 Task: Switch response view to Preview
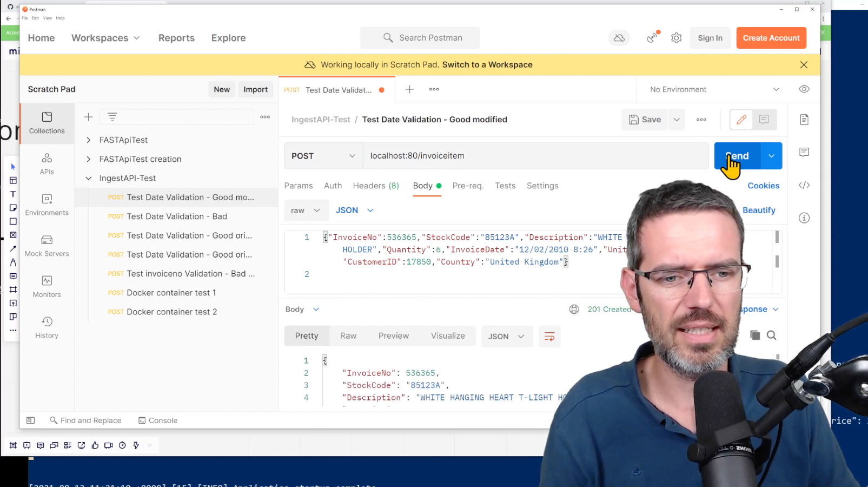point(394,336)
